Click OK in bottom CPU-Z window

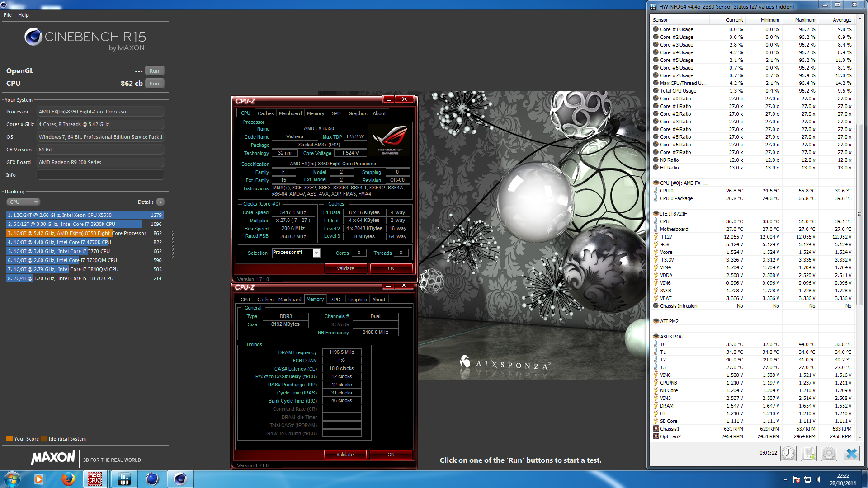pos(391,455)
